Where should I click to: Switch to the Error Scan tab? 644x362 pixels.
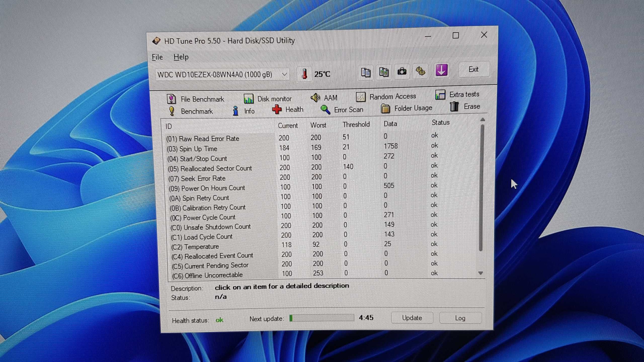click(x=342, y=110)
